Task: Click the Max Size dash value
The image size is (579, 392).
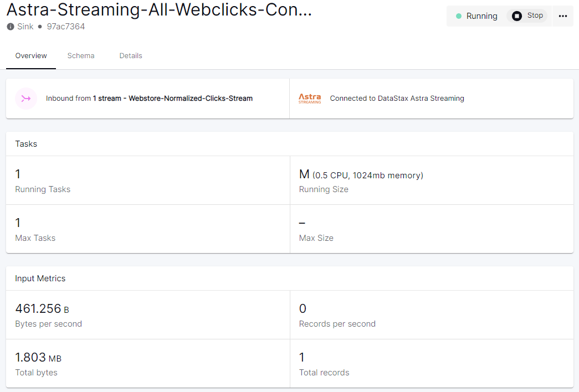Action: (302, 223)
